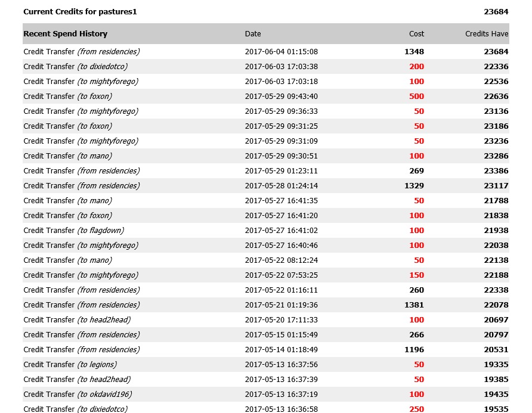
Task: Click the date 2017-06-04 01:15:08
Action: click(281, 52)
